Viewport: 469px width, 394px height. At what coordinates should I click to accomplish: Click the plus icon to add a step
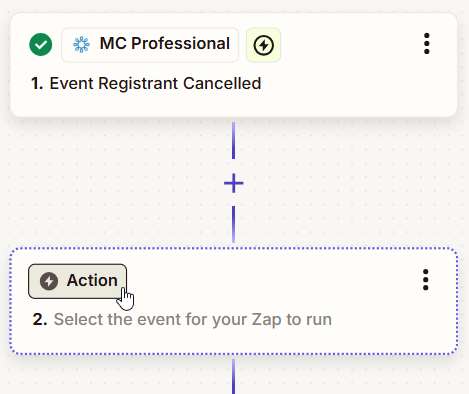click(234, 183)
